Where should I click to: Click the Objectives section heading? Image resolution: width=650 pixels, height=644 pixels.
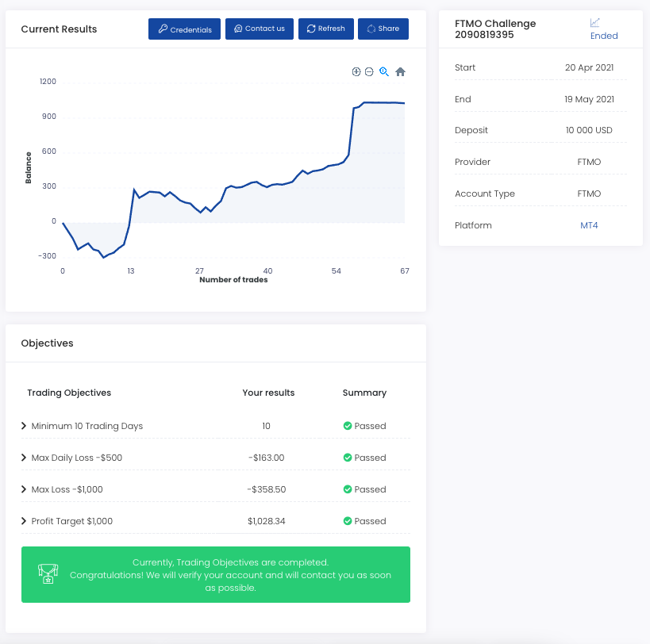click(47, 343)
